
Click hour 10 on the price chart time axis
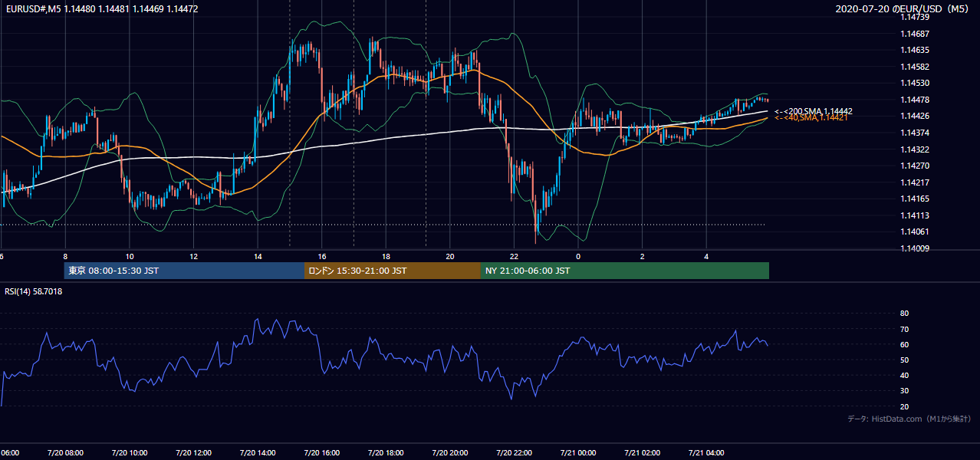pos(130,256)
